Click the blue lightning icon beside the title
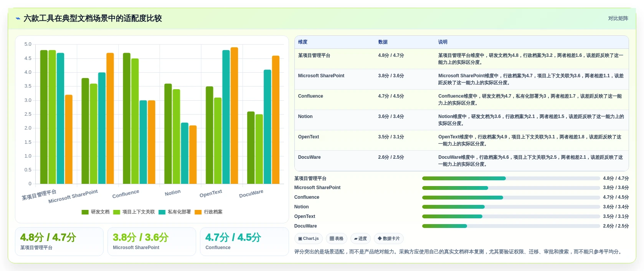 [18, 18]
